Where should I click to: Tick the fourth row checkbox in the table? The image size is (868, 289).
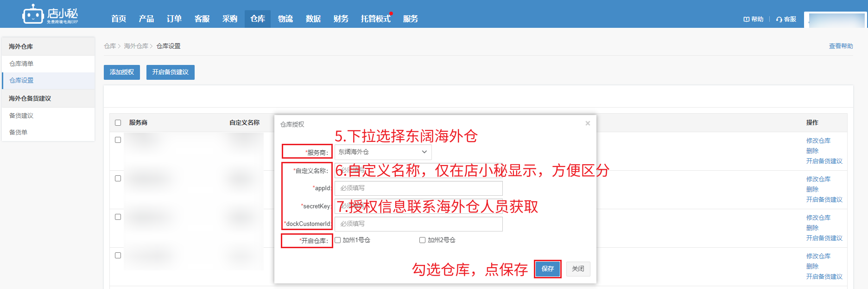[118, 255]
